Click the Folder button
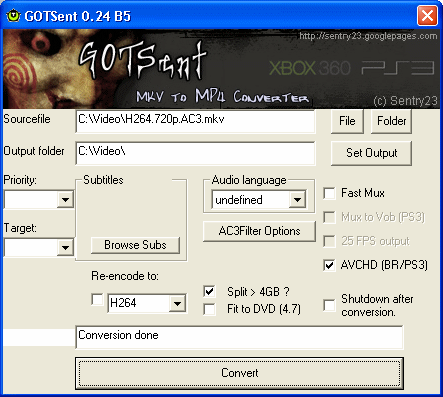This screenshot has height=397, width=443. point(391,121)
